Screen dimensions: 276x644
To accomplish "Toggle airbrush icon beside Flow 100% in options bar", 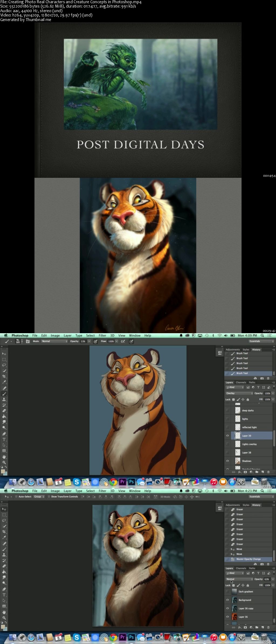I will (123, 341).
